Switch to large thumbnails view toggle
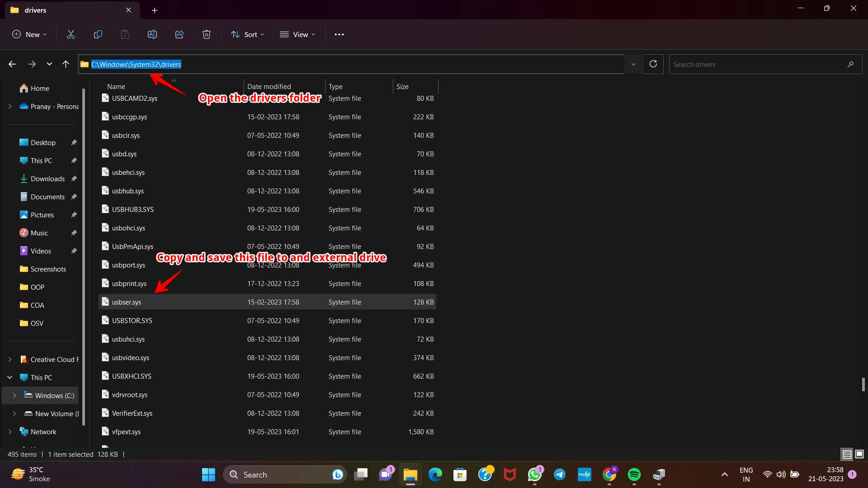Image resolution: width=868 pixels, height=488 pixels. tap(859, 454)
